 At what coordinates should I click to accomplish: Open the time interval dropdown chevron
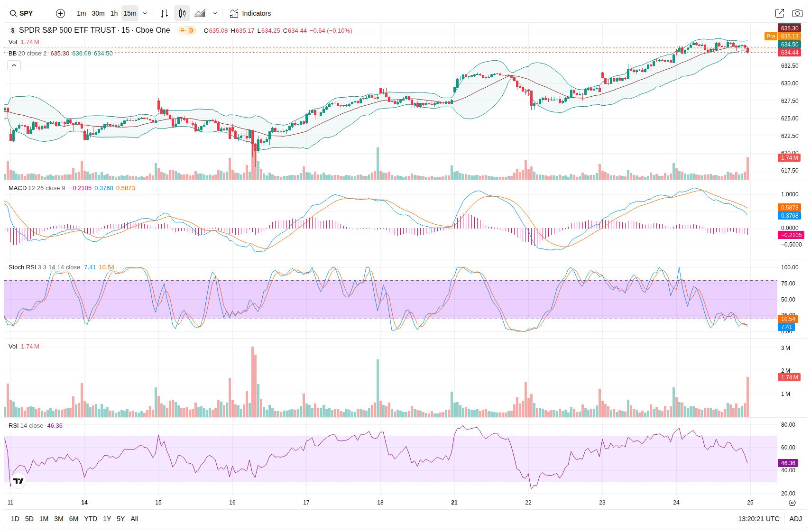click(145, 13)
